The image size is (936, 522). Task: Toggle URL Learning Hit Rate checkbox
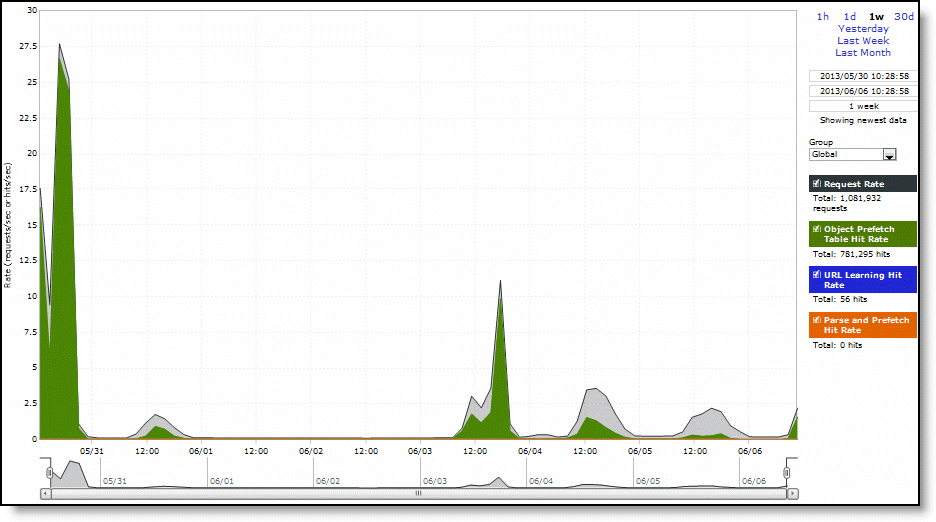pyautogui.click(x=817, y=274)
